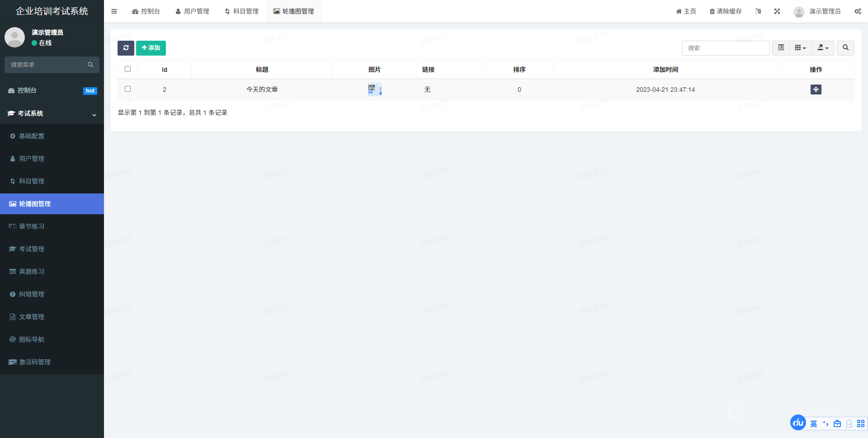The width and height of the screenshot is (868, 438).
Task: Toggle the table card view icon
Action: (x=781, y=48)
